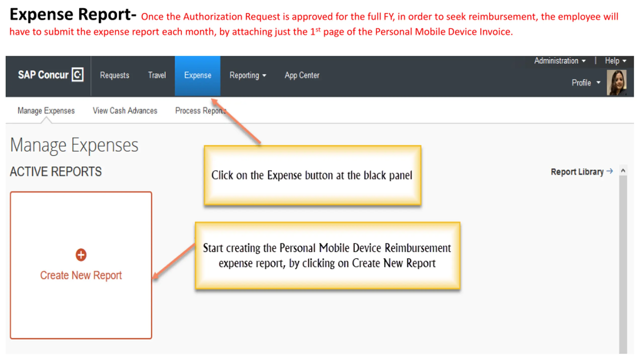Image resolution: width=644 pixels, height=362 pixels.
Task: Go to View Cash Advances
Action: (x=125, y=111)
